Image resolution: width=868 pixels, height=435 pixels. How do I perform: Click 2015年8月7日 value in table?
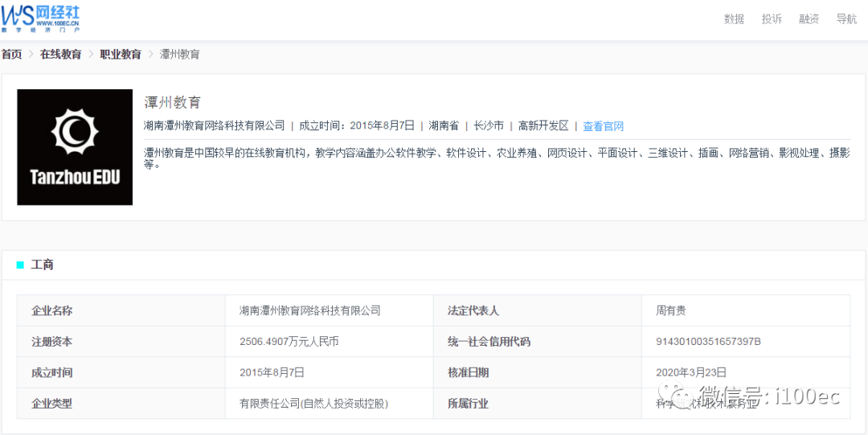coord(272,372)
